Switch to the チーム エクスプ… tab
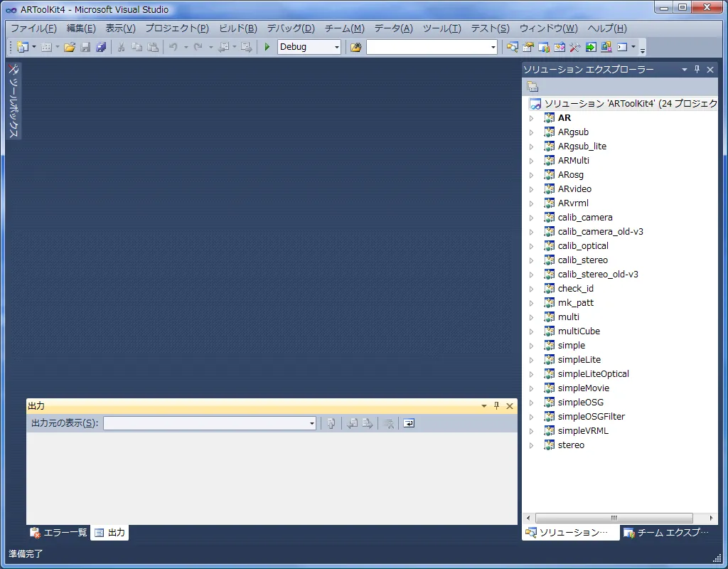Image resolution: width=728 pixels, height=569 pixels. (666, 532)
